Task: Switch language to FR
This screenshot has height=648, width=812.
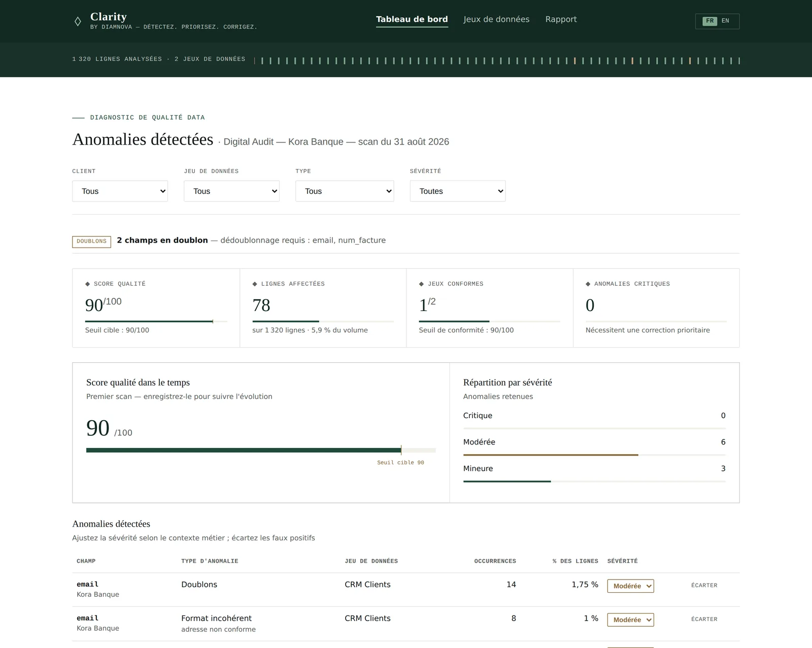Action: (x=709, y=21)
